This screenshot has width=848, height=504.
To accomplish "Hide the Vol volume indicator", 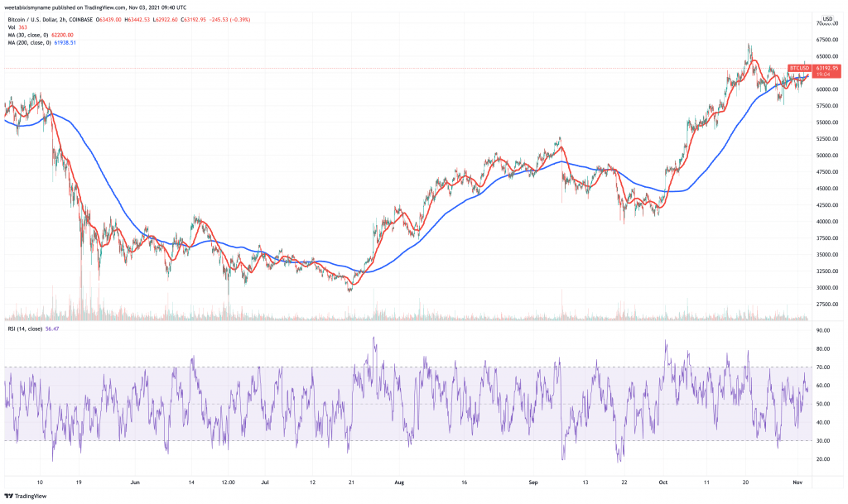I will click(x=12, y=27).
